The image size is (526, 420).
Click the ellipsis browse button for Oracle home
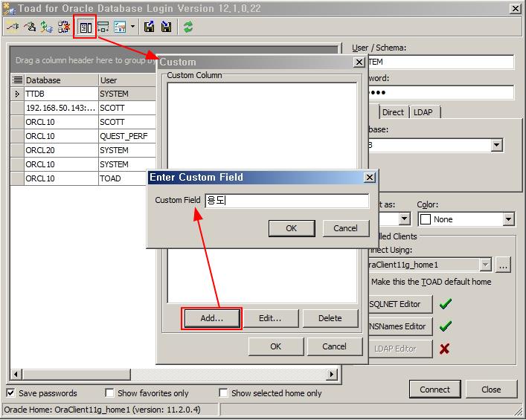coord(503,265)
